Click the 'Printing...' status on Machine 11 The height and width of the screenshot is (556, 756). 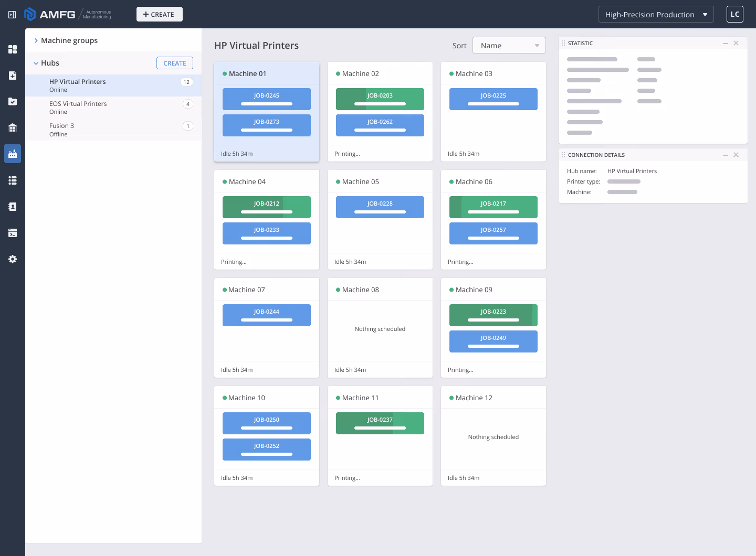[347, 478]
